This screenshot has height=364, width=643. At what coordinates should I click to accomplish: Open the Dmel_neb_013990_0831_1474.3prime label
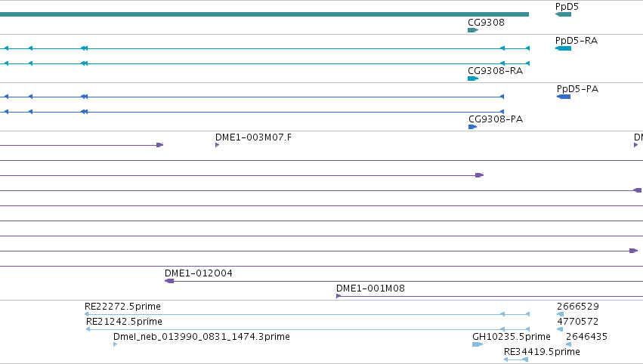(201, 337)
